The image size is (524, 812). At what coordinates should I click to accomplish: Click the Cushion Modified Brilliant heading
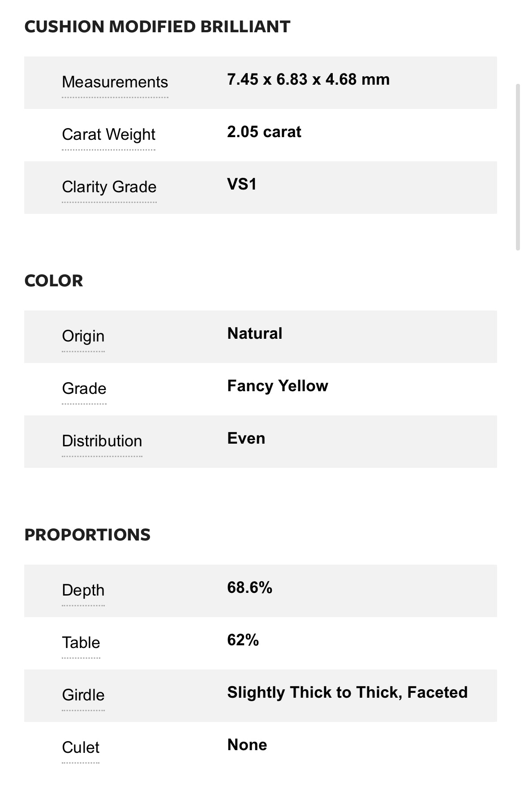tap(157, 27)
